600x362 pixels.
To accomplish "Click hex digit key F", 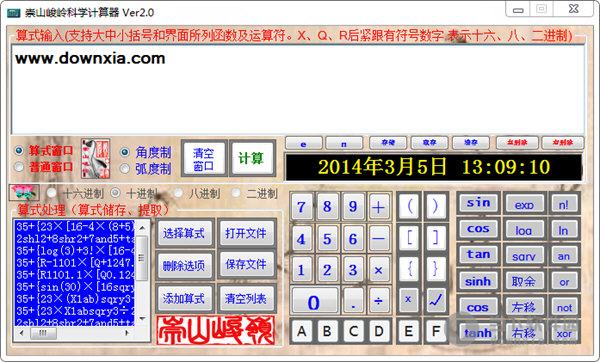I will point(436,331).
